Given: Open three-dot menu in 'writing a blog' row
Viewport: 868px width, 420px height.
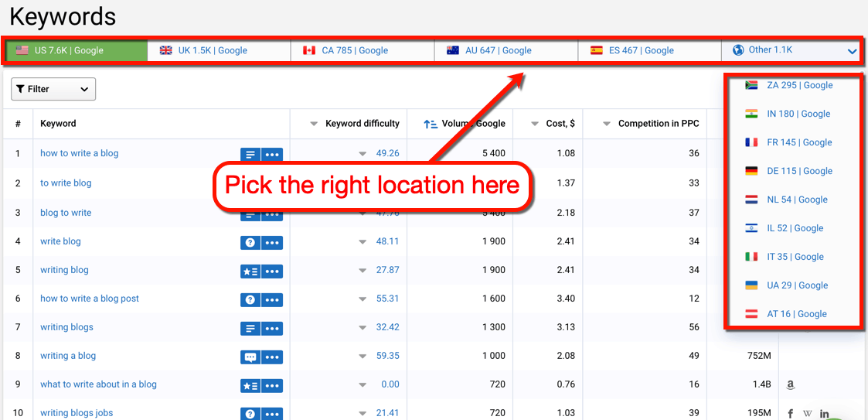Looking at the screenshot, I should coord(272,357).
